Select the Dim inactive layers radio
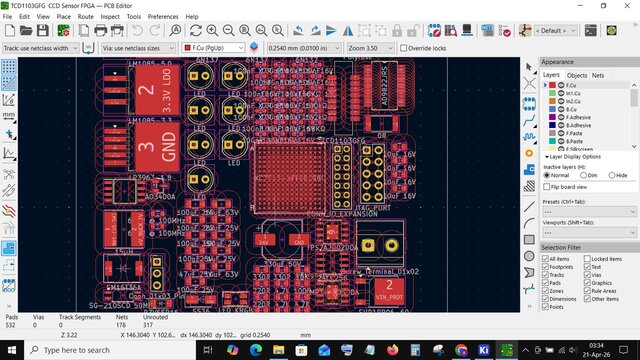 click(x=583, y=175)
